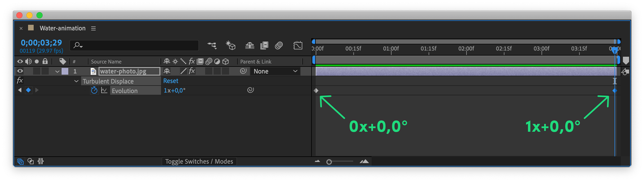Click the Quality column header icon
644x182 pixels.
click(183, 61)
